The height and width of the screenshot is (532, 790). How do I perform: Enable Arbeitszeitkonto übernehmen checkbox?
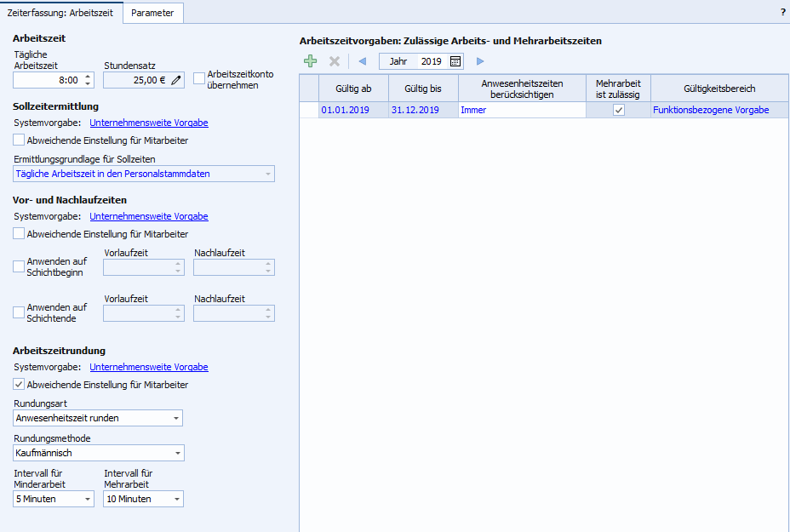tap(199, 79)
